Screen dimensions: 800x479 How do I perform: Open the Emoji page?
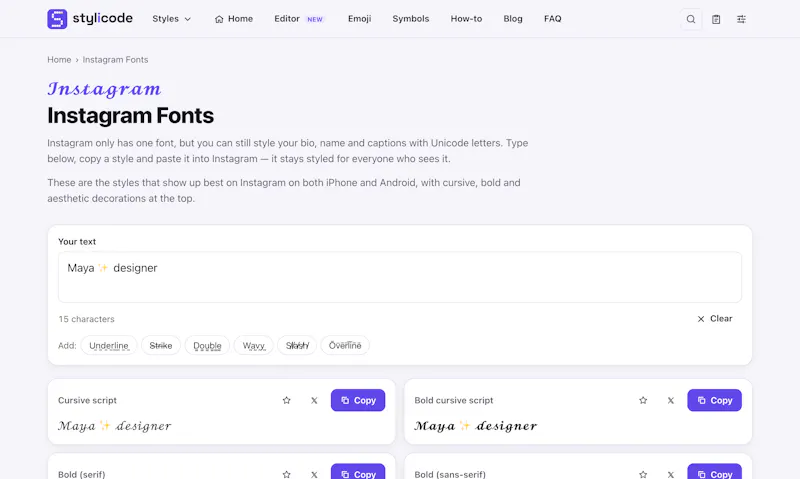360,19
